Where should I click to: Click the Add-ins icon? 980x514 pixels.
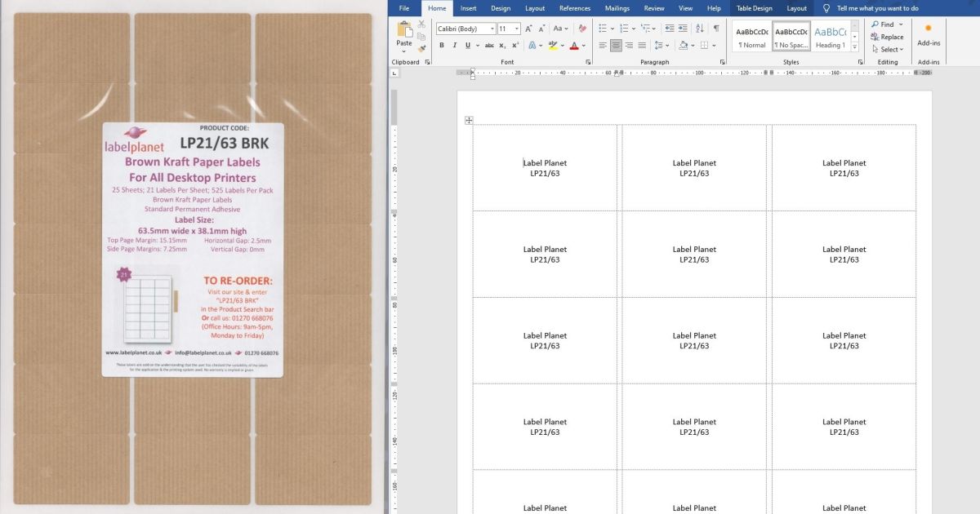(x=929, y=34)
